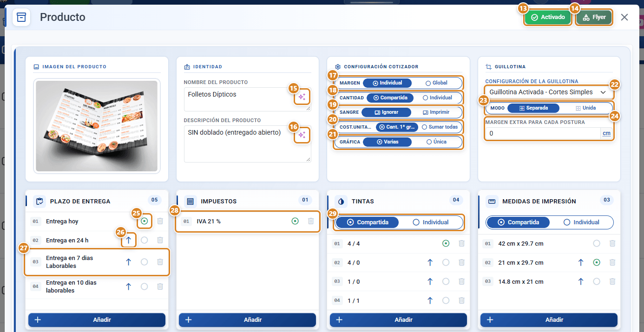Select the Entrega hoy row text
644x332 pixels.
(62, 221)
